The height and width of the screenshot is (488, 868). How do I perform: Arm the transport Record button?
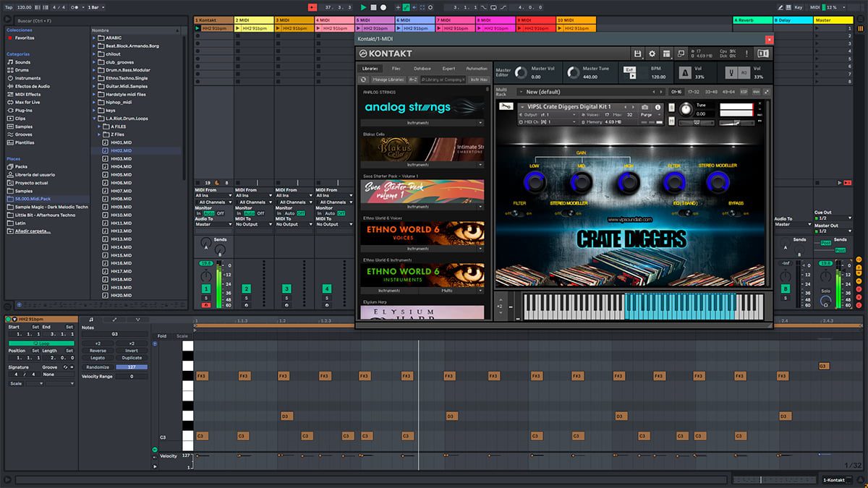click(383, 7)
